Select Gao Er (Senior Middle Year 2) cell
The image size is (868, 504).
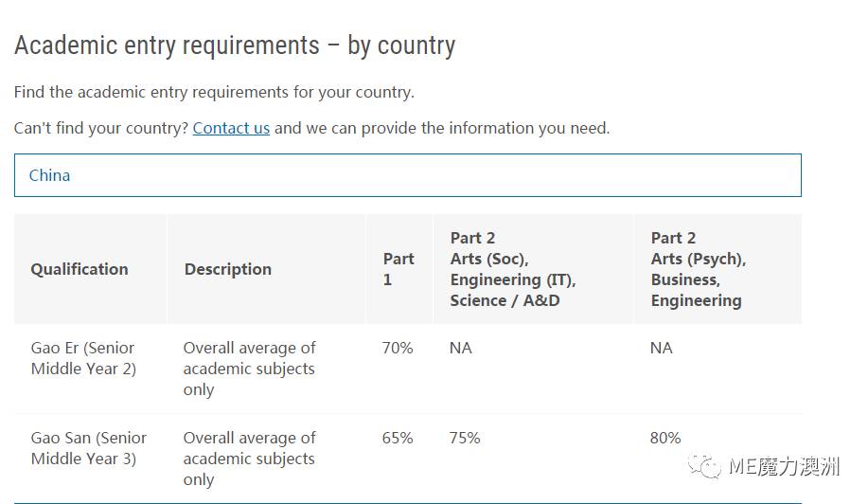pos(83,358)
